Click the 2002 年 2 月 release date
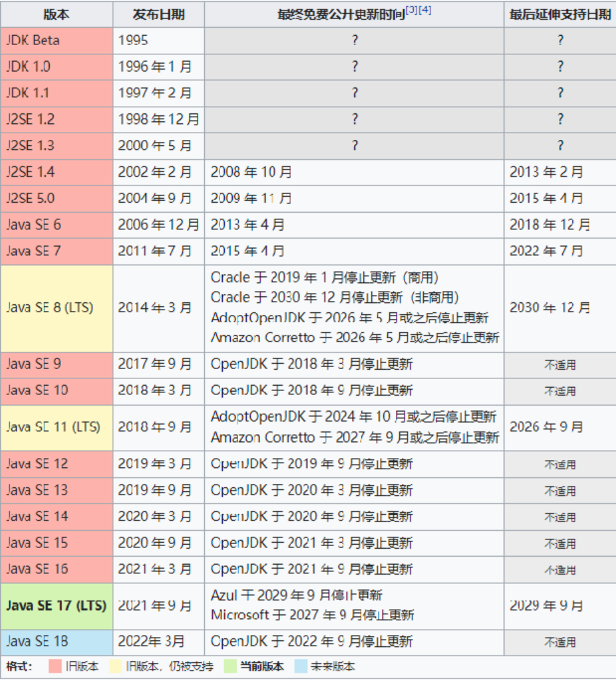The height and width of the screenshot is (680, 616). pyautogui.click(x=158, y=172)
